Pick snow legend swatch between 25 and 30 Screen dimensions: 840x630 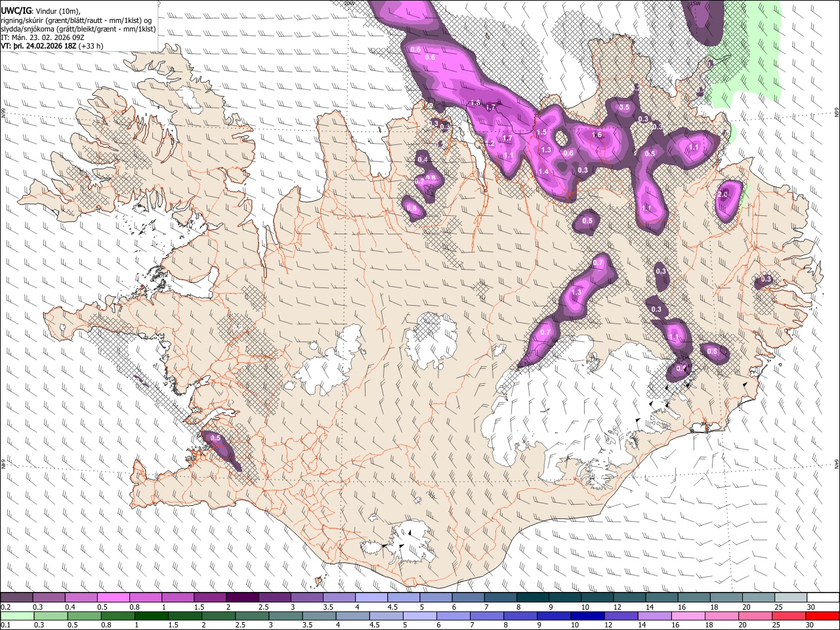pyautogui.click(x=791, y=598)
